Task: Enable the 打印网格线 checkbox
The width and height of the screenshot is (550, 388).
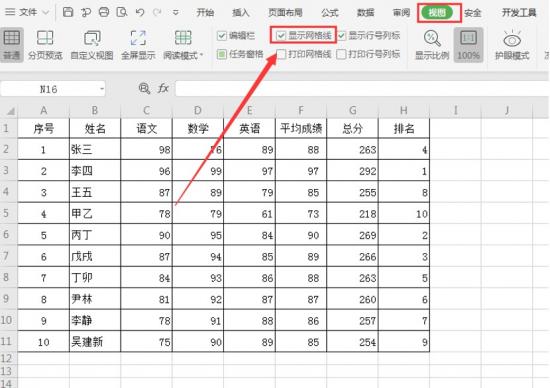Action: click(281, 54)
